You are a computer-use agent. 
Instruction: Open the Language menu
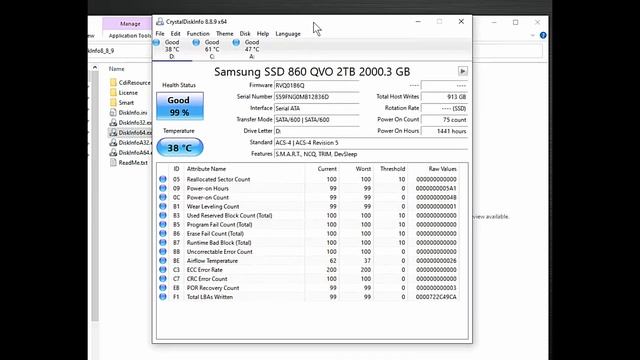(288, 33)
